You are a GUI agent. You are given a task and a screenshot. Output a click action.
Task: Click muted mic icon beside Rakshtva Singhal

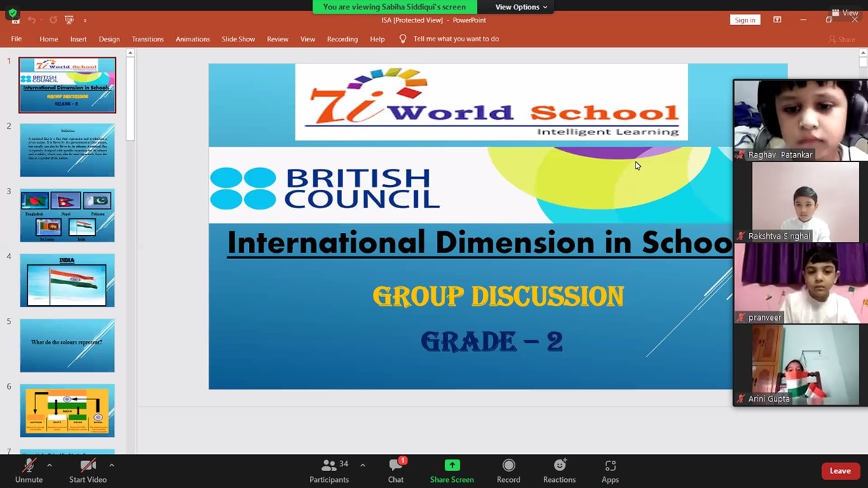point(741,236)
